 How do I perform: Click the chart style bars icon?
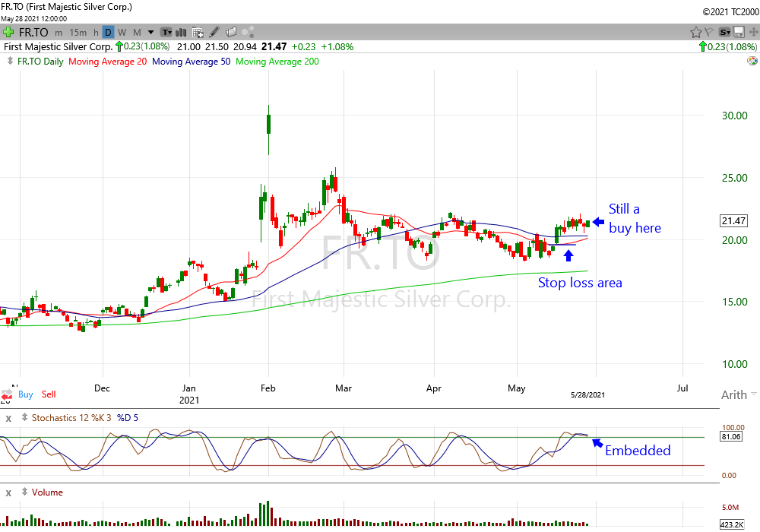[x=182, y=33]
